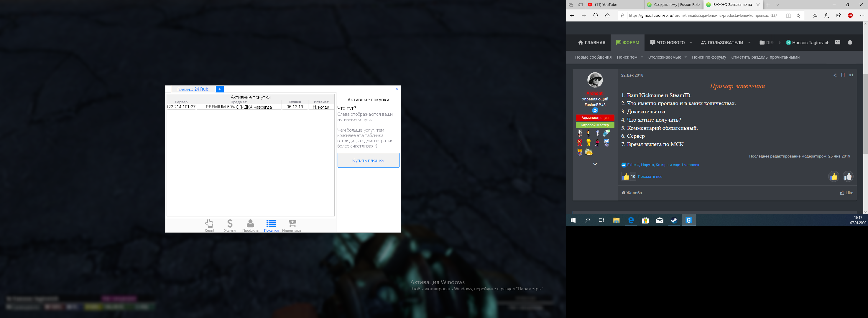Expand the ЧТО НОВОГО dropdown arrow

pyautogui.click(x=691, y=43)
